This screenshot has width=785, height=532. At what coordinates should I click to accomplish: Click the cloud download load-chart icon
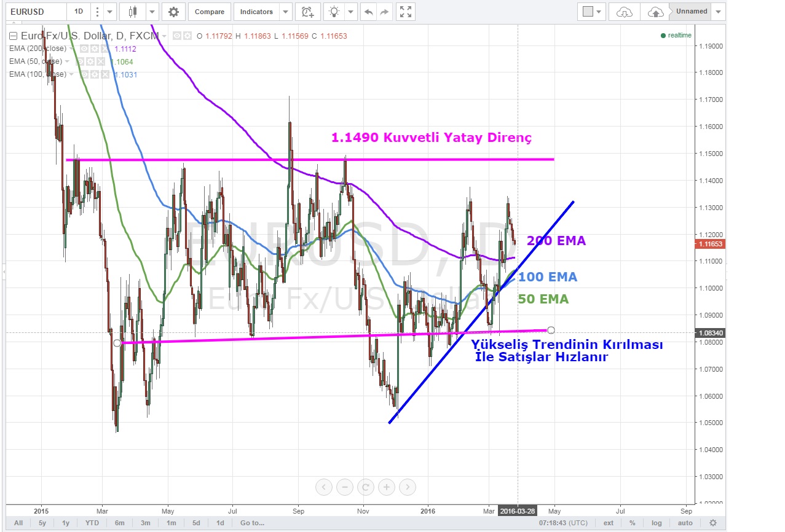pos(624,12)
